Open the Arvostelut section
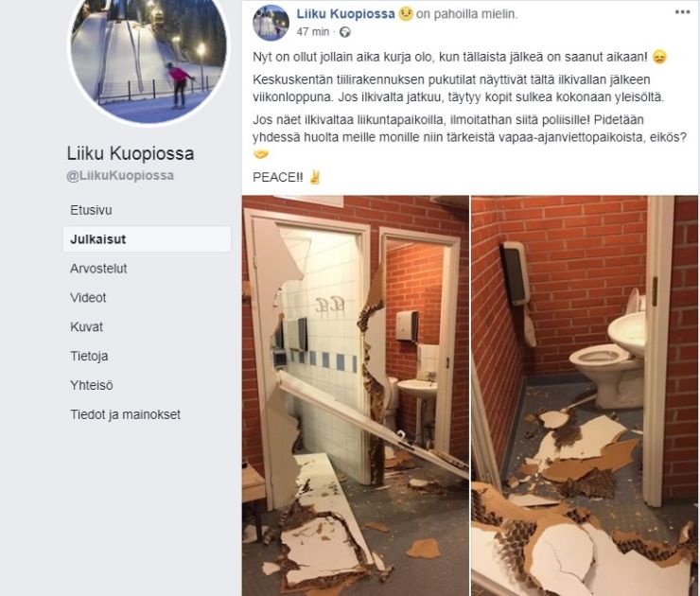The height and width of the screenshot is (596, 700). [x=98, y=269]
